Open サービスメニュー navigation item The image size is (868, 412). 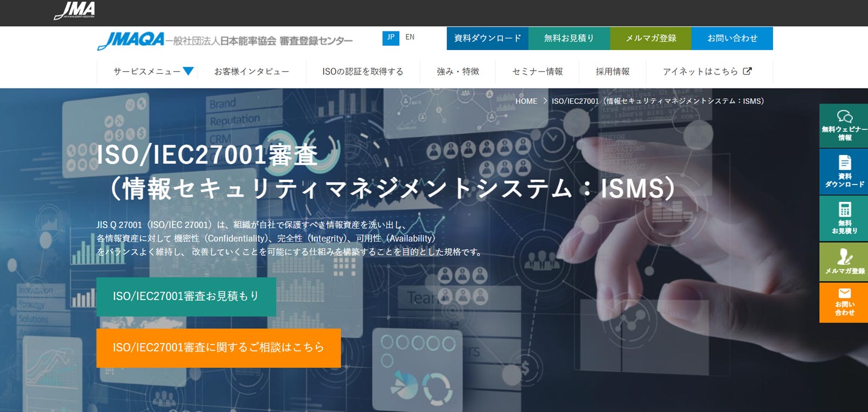[147, 71]
